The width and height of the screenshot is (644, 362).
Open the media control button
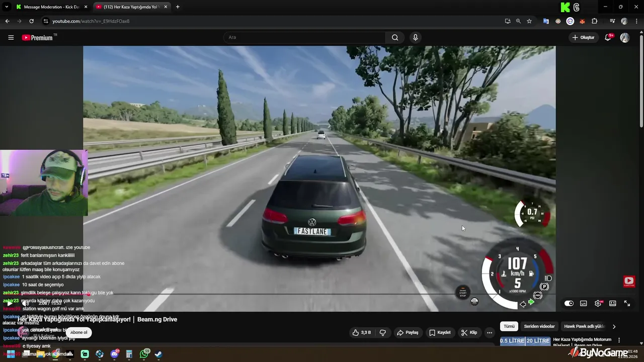612,21
